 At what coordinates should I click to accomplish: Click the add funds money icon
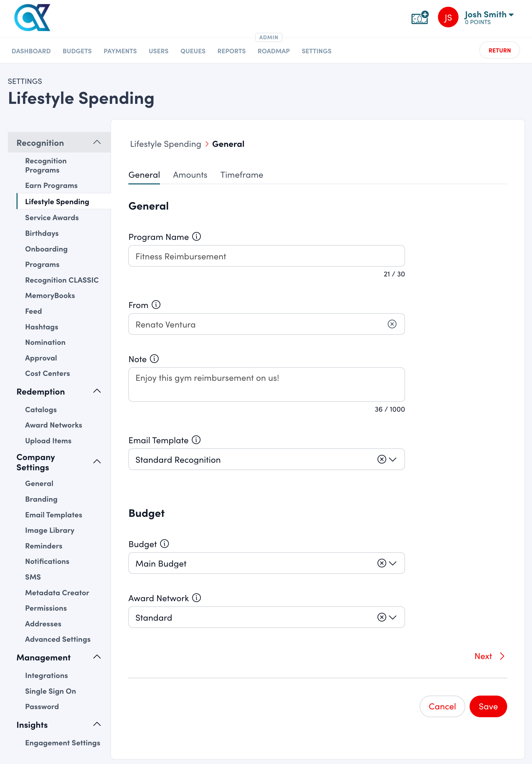(x=420, y=18)
